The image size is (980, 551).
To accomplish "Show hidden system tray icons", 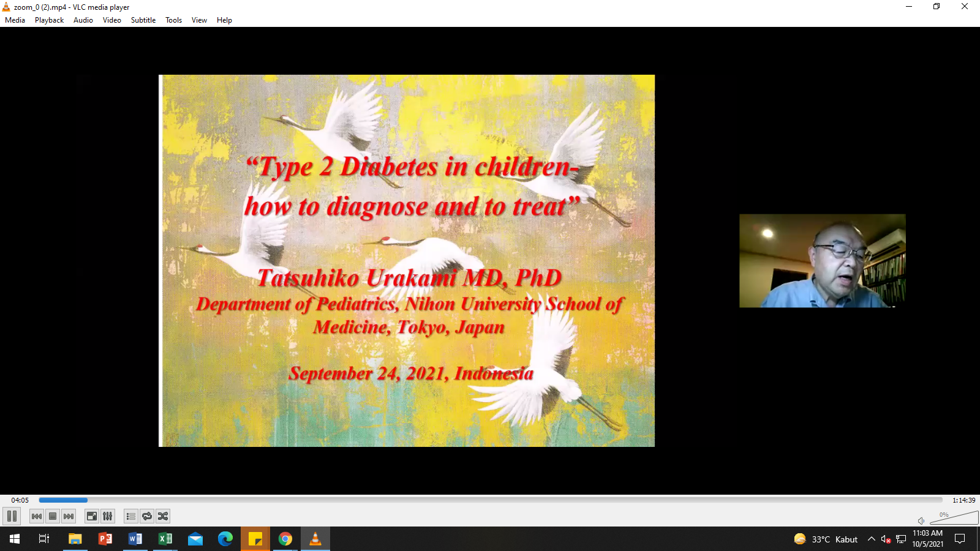I will click(x=871, y=539).
